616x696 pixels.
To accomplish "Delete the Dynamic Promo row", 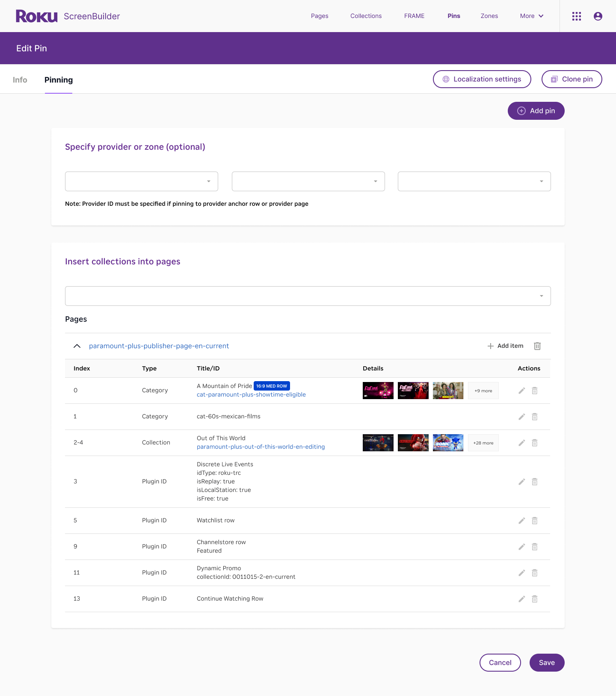I will click(x=535, y=573).
